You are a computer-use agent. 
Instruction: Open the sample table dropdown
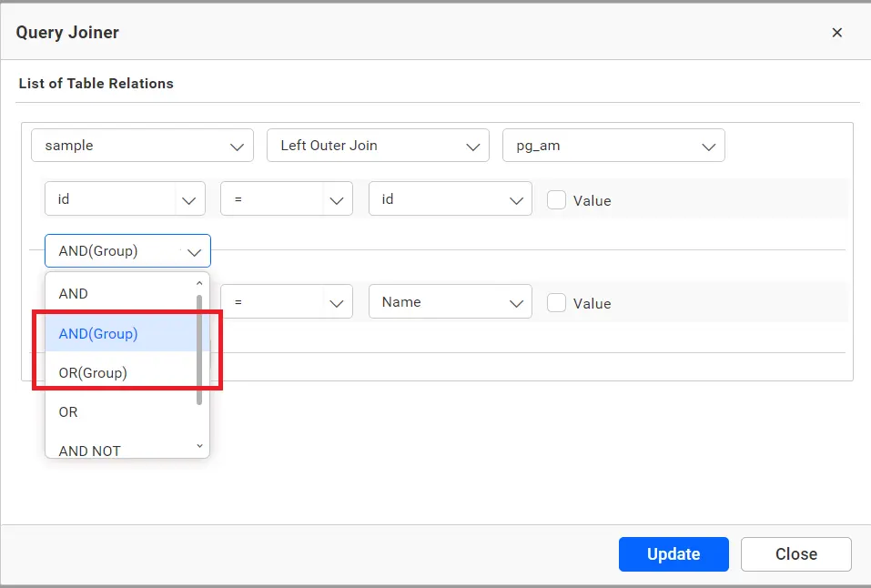(x=142, y=146)
